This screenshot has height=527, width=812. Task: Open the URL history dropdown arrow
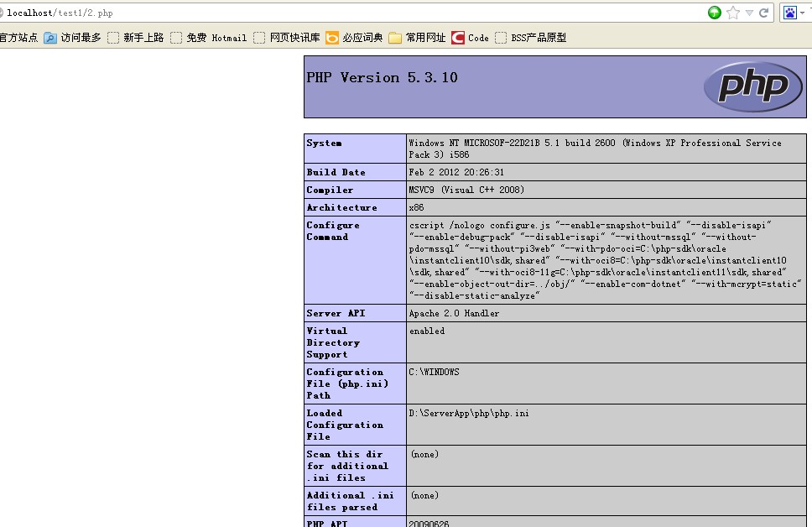[749, 13]
